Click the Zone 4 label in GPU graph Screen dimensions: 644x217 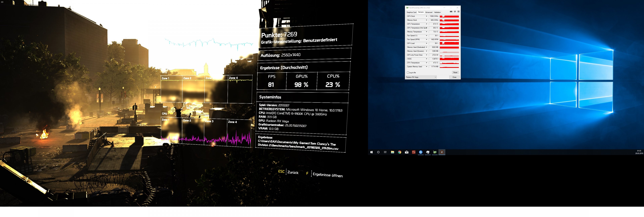[233, 78]
